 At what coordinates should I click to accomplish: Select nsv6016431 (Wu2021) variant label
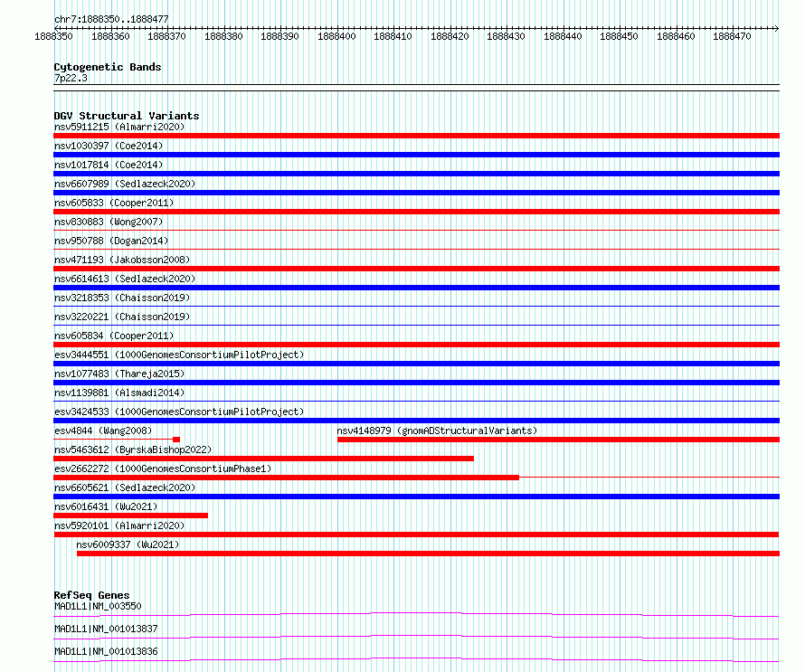coord(106,506)
